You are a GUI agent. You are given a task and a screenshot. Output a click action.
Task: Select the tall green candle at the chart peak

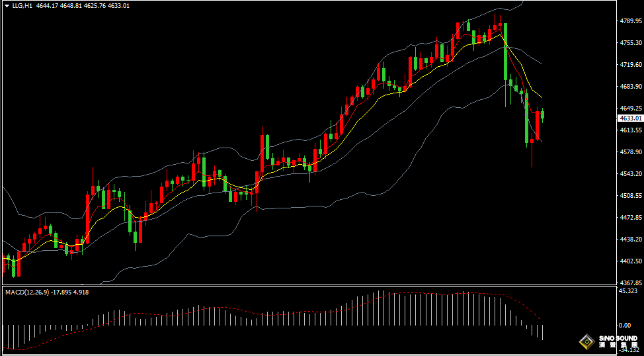[506, 53]
